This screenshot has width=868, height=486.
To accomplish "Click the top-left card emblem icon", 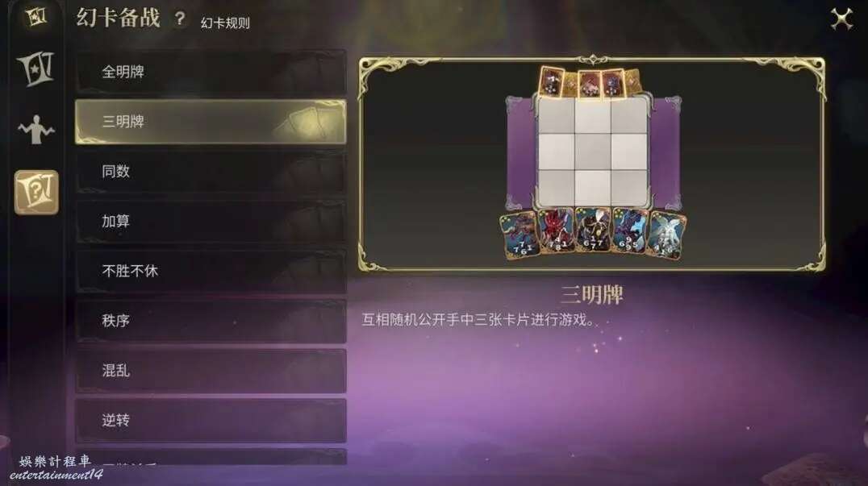I will (36, 17).
